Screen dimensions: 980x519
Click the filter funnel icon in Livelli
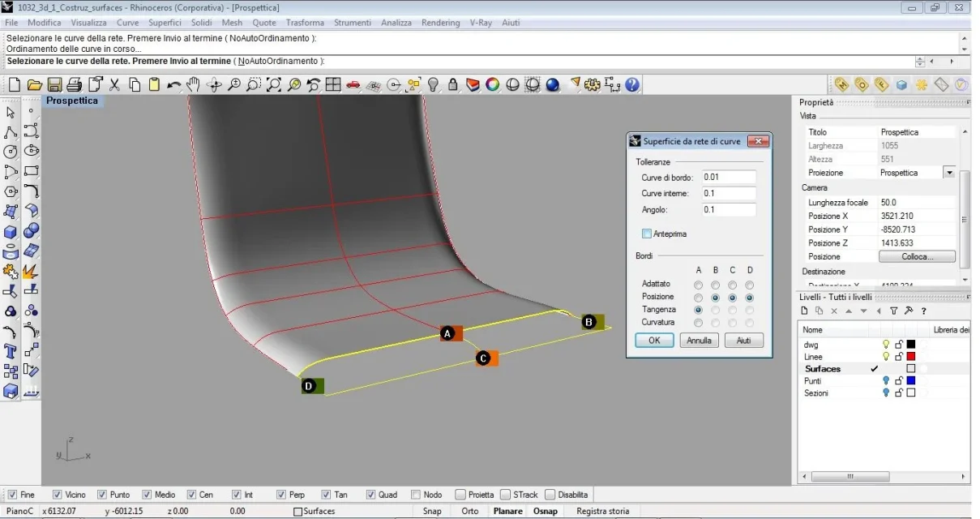[x=894, y=311]
